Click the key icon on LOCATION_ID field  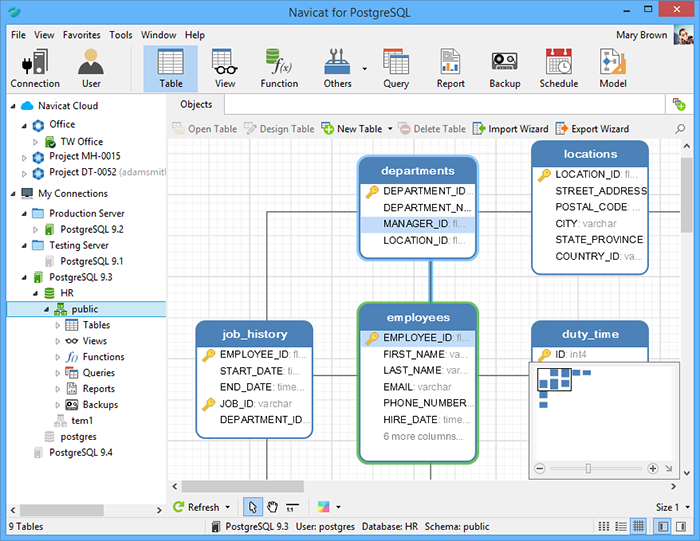tap(544, 175)
